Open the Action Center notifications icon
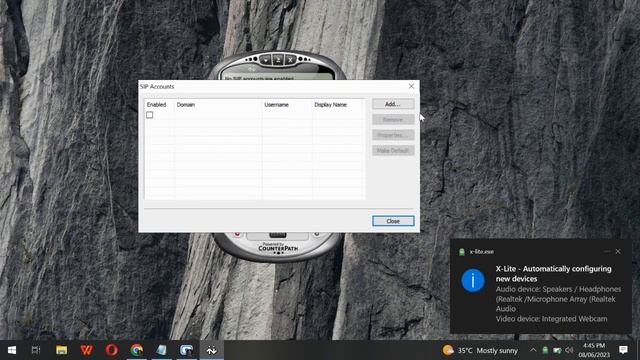Viewport: 640px width, 360px height. coord(623,350)
